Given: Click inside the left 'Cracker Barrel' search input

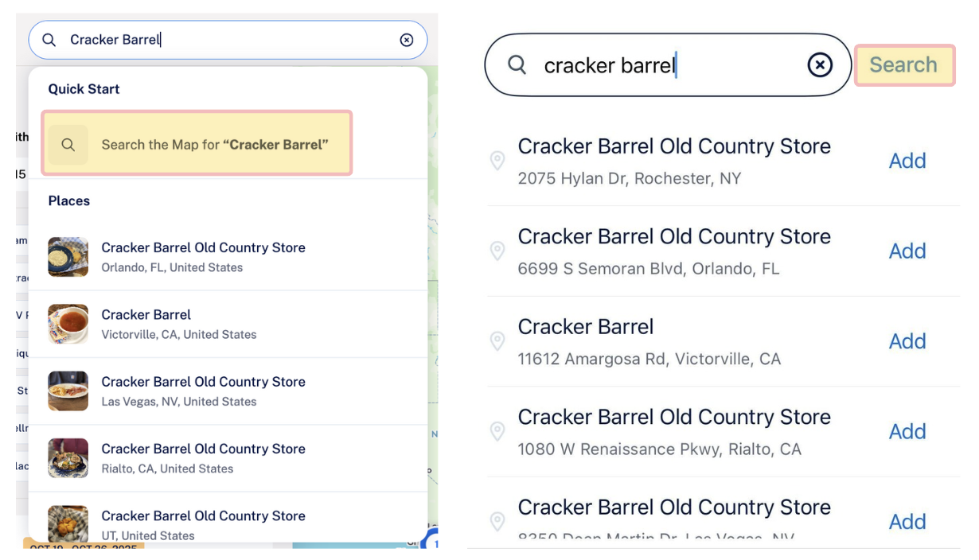Looking at the screenshot, I should 239,40.
